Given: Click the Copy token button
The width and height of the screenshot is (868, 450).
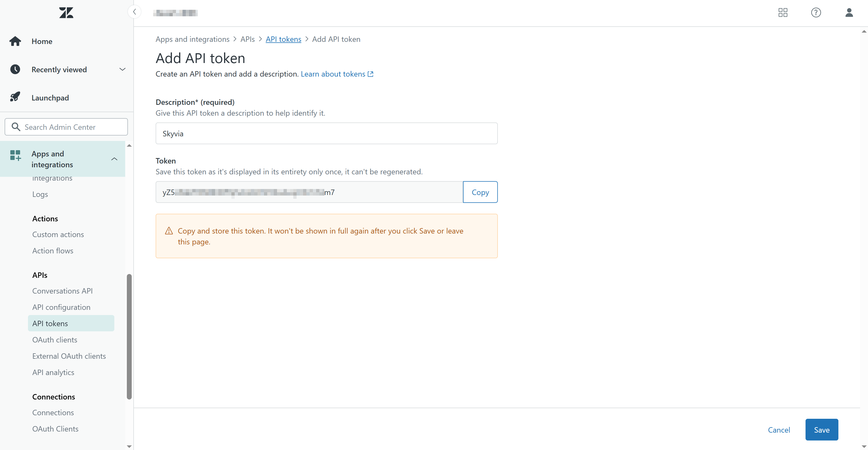Looking at the screenshot, I should tap(480, 192).
